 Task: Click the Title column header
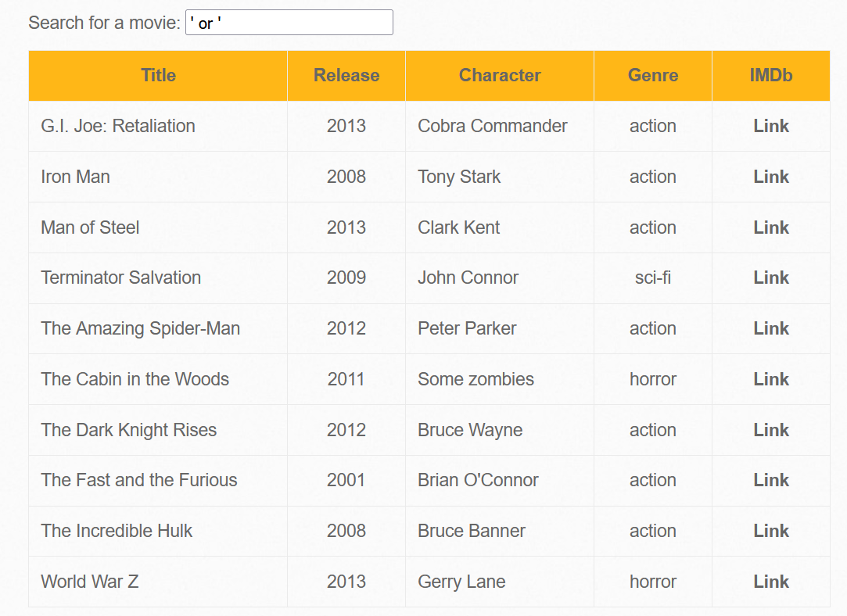coord(158,76)
